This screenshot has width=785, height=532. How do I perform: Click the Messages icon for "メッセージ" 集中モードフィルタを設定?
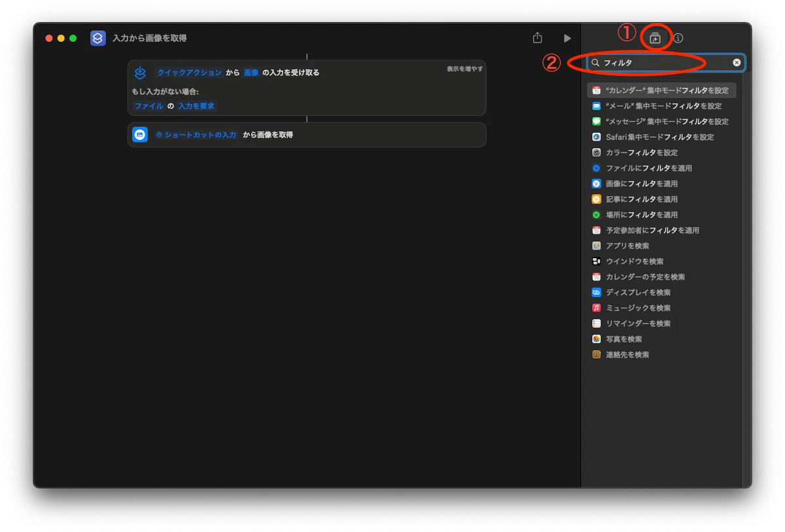(596, 122)
